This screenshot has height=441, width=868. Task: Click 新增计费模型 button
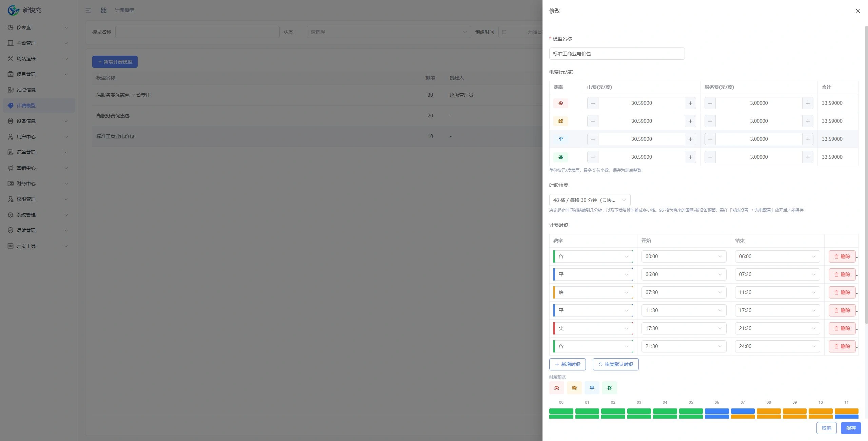coord(115,62)
